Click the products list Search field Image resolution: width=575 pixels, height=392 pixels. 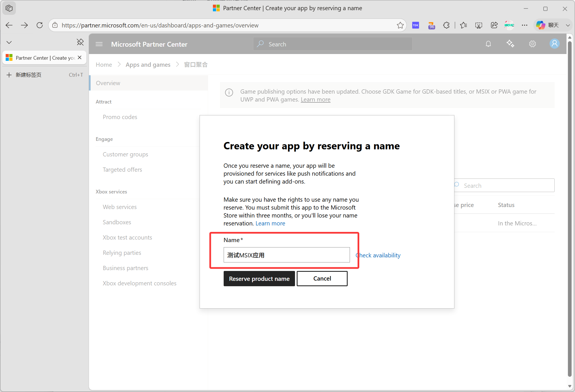(x=504, y=186)
